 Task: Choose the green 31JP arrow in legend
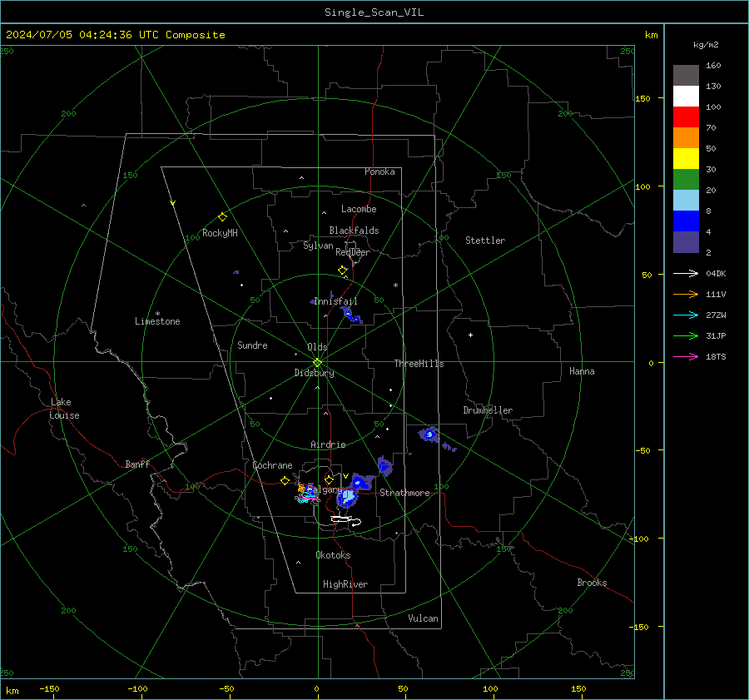686,336
